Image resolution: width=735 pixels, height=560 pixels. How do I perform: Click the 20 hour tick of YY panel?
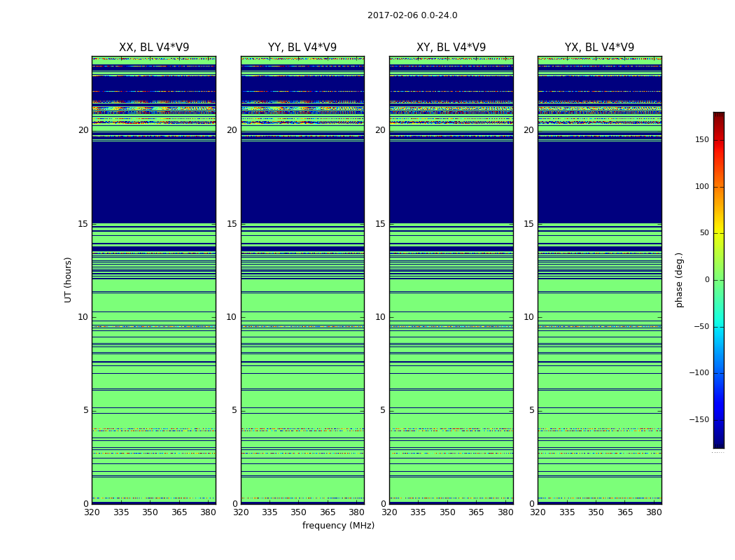click(x=232, y=129)
